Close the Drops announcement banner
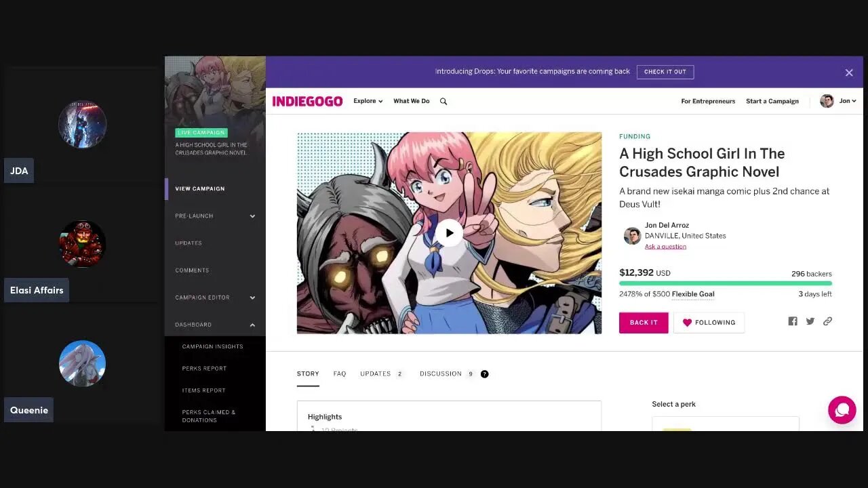The image size is (868, 488). [849, 73]
